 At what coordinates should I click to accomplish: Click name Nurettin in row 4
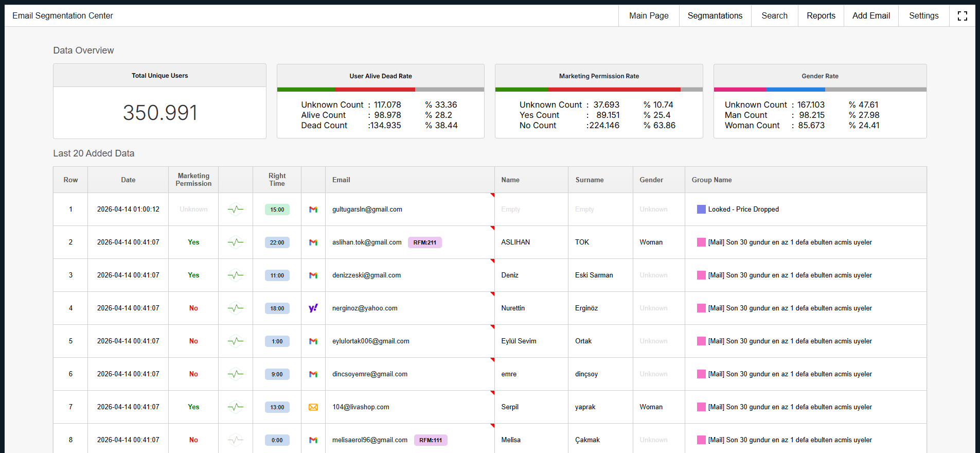(x=513, y=308)
